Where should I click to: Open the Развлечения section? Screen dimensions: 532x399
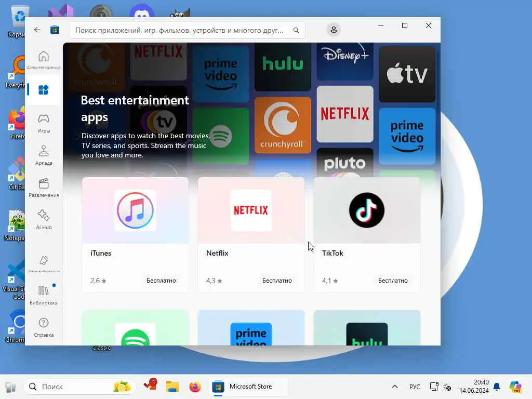(44, 188)
